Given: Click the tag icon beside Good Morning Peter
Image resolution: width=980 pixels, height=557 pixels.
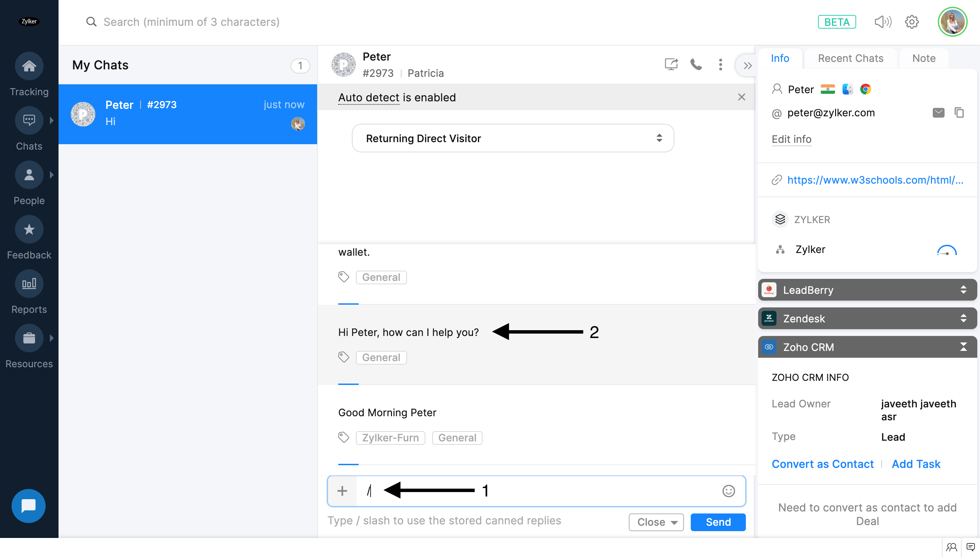Looking at the screenshot, I should click(343, 437).
